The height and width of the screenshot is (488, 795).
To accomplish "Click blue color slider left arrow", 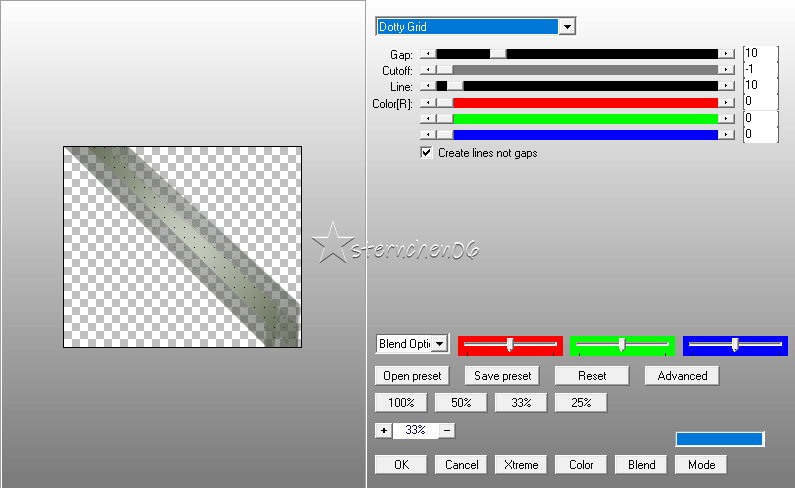I will point(429,134).
